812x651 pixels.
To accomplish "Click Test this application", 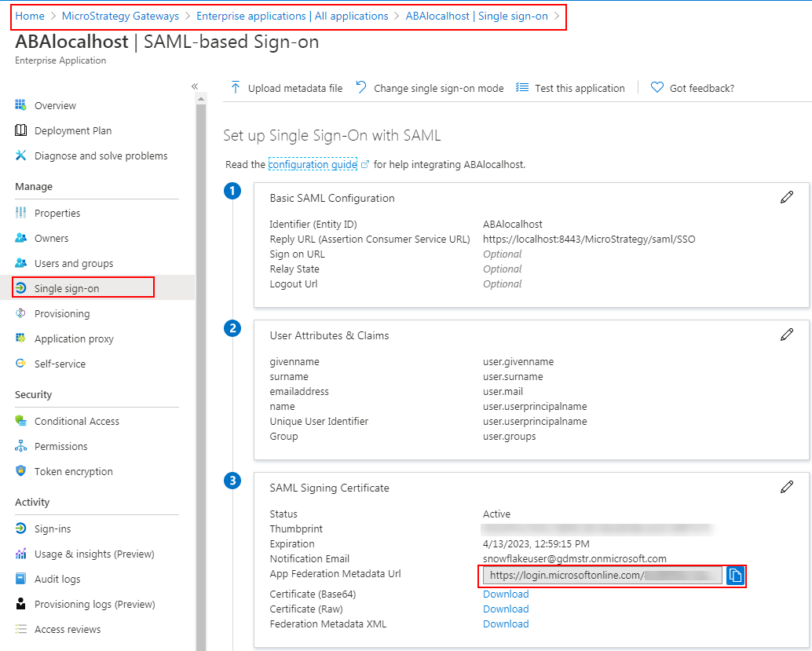I will pyautogui.click(x=570, y=88).
